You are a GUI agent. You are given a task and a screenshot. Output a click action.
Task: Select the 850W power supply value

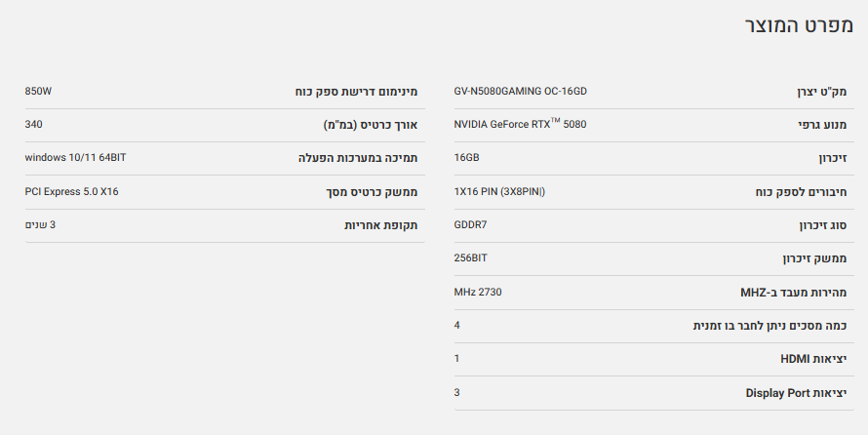(38, 91)
